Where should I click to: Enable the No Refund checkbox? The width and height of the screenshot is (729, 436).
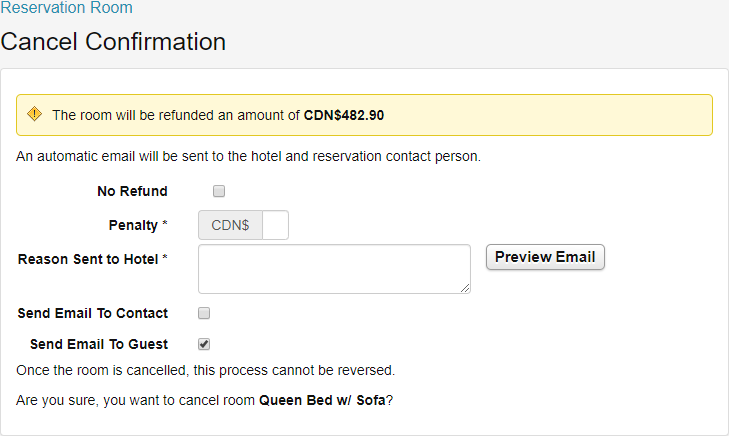219,191
